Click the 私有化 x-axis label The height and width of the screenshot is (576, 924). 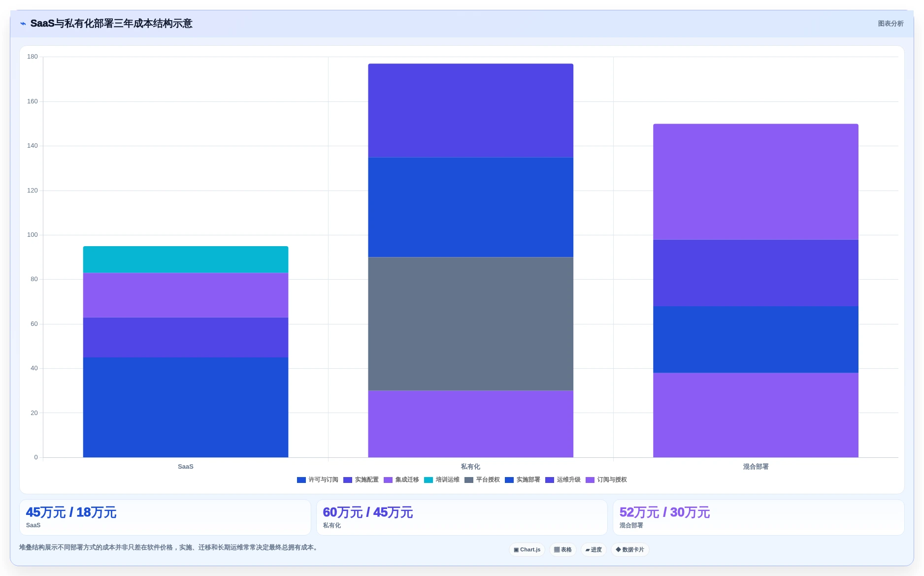tap(470, 467)
